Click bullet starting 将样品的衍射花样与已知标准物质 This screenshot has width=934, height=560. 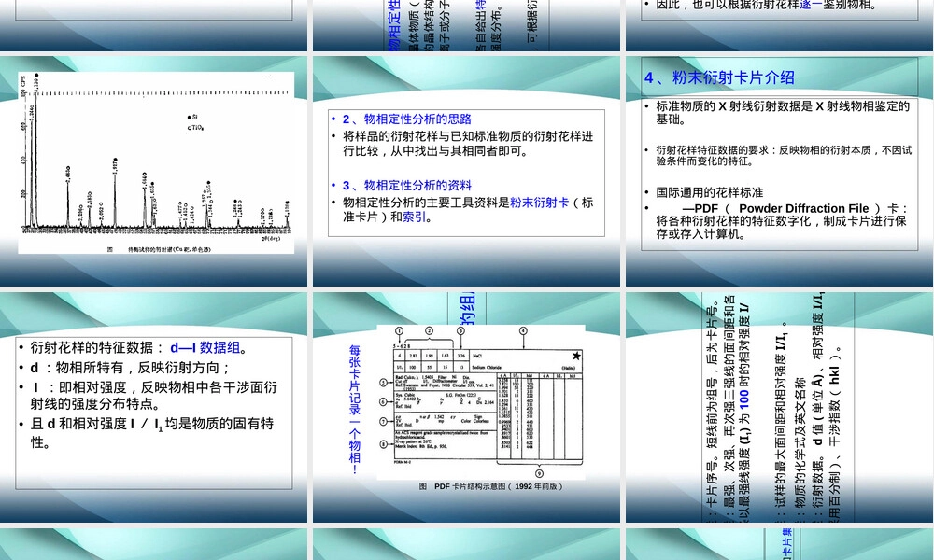click(x=468, y=144)
